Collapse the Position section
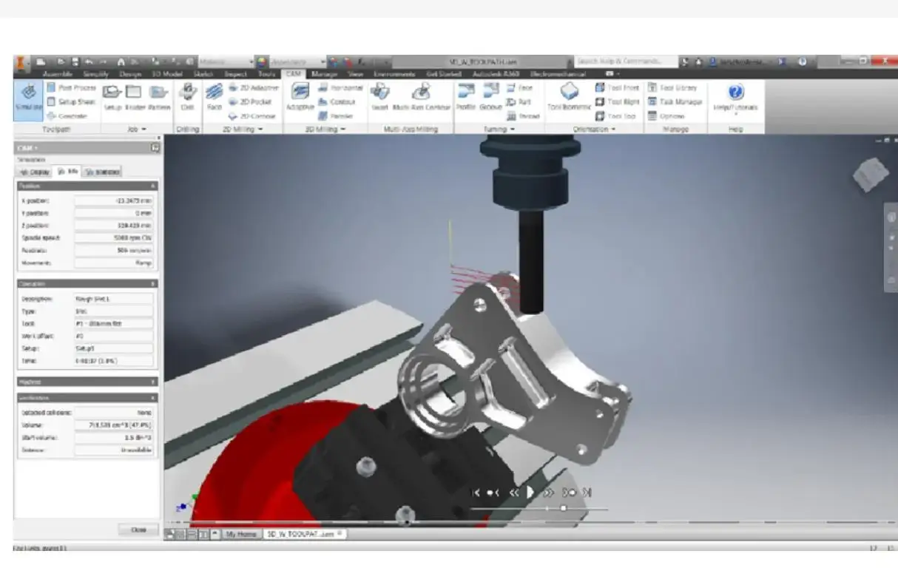 pos(154,186)
